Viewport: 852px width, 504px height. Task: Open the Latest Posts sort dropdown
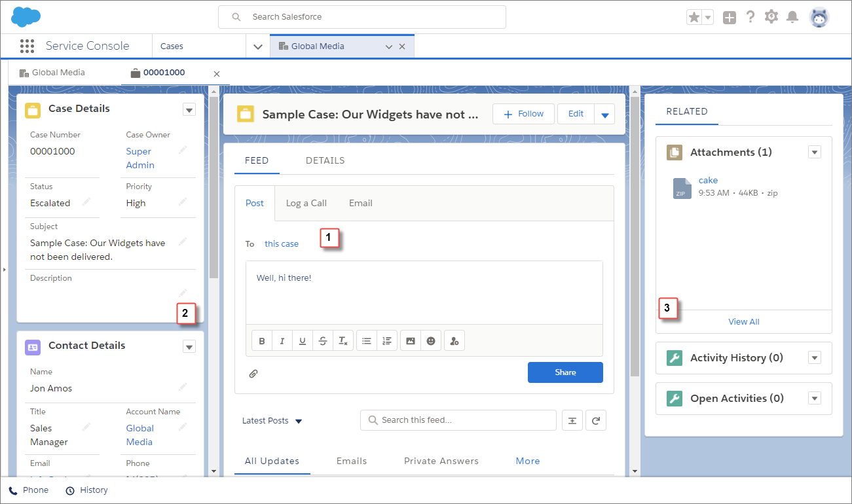272,421
